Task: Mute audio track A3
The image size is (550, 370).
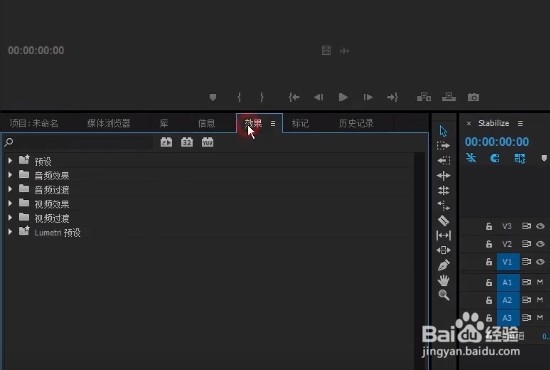Action: pos(540,318)
